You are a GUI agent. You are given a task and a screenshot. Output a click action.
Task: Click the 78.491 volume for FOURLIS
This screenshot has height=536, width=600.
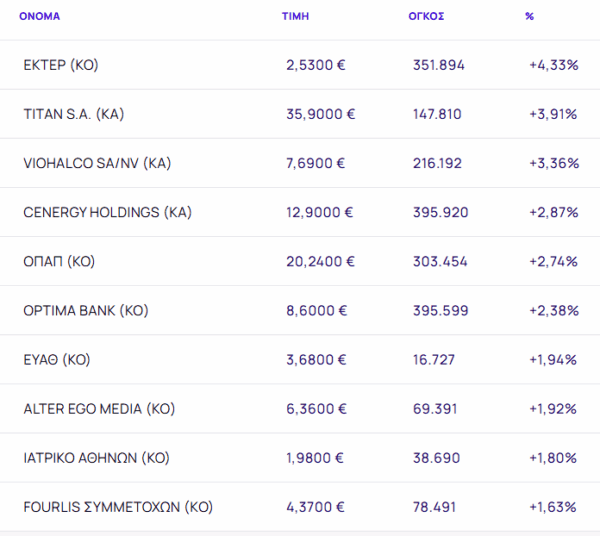point(435,506)
